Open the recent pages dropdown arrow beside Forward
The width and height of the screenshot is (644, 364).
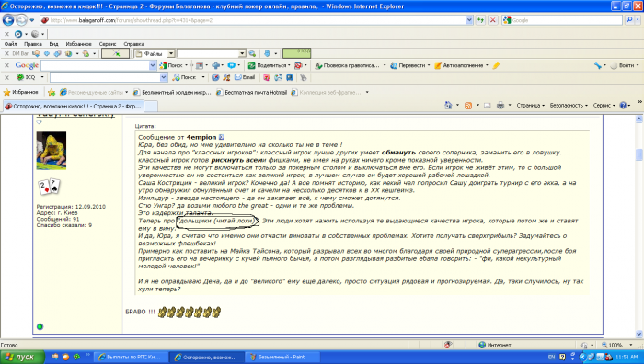click(x=31, y=19)
